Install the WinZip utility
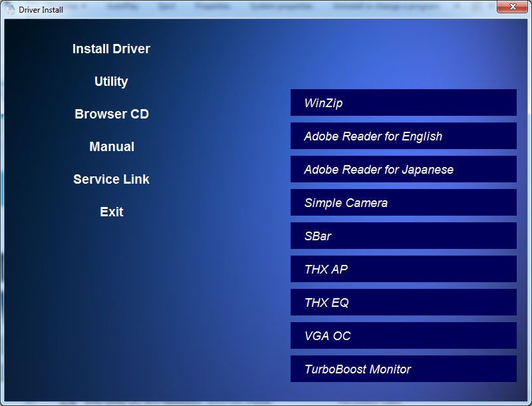 403,102
